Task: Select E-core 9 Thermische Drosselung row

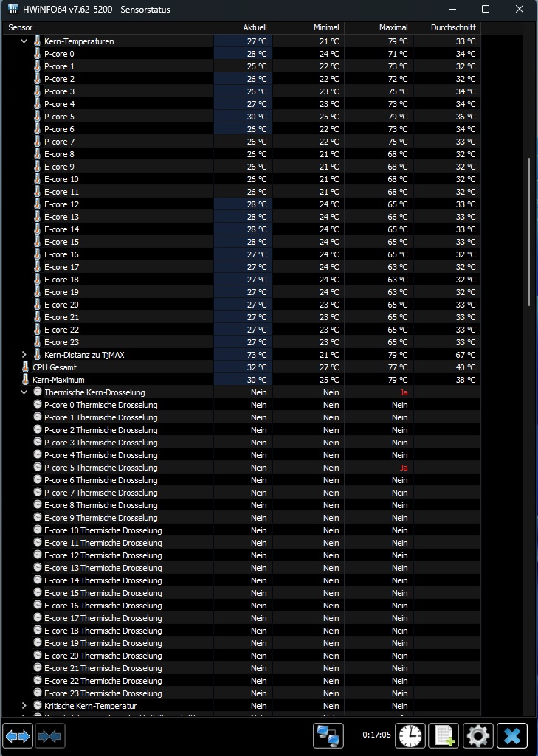Action: (241, 517)
